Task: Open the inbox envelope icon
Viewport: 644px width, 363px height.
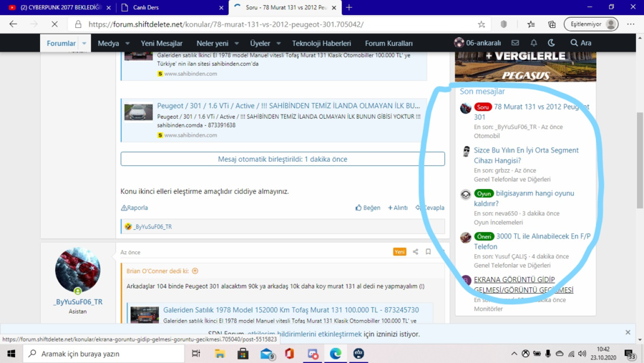Action: coord(515,43)
